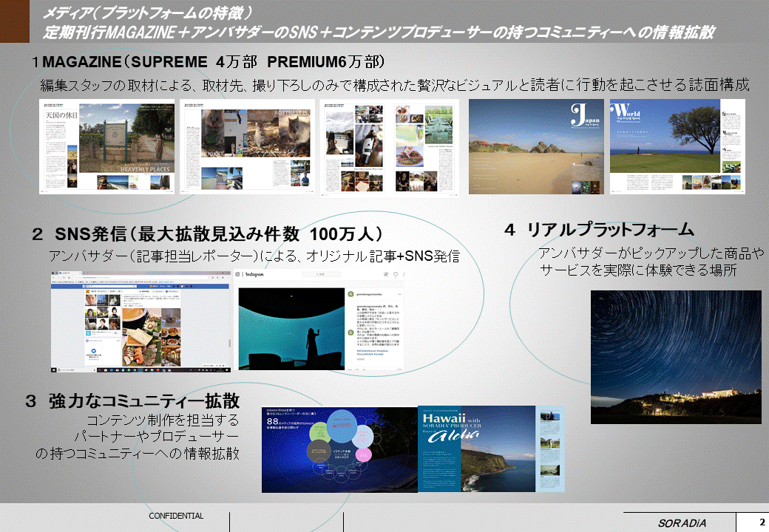Click the リアルプラットフォーム heading text
This screenshot has height=532, width=769.
[x=599, y=229]
